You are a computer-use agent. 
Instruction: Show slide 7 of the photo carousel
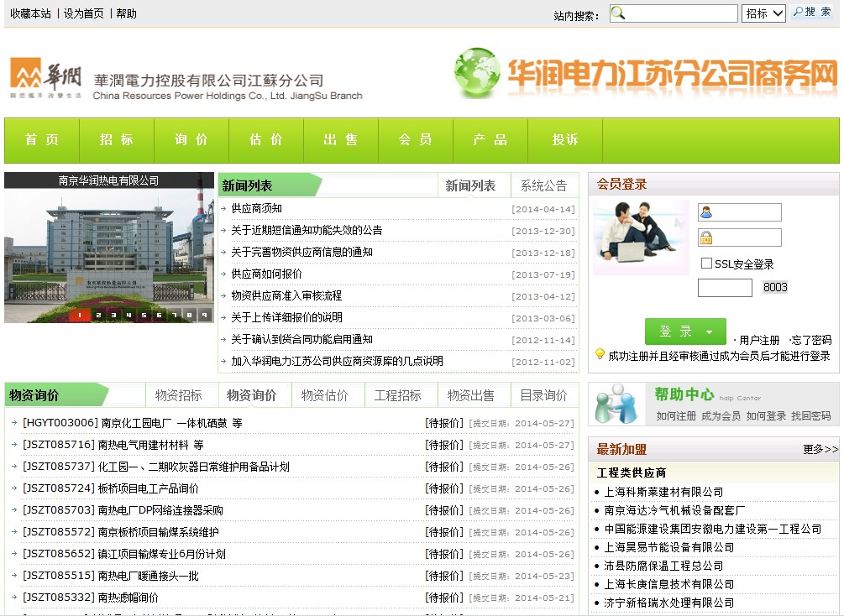[x=175, y=316]
